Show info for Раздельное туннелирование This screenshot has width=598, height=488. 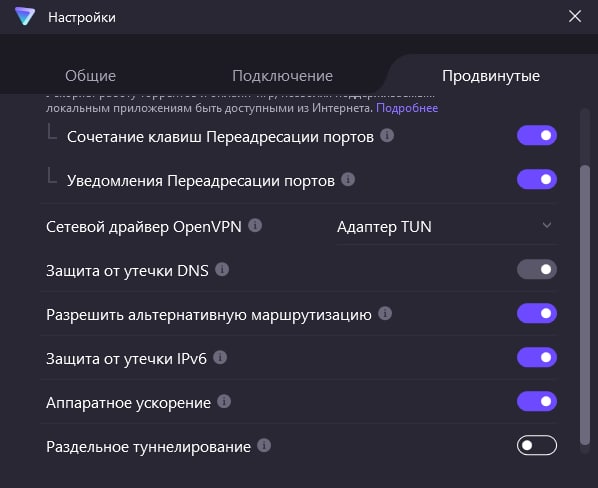264,445
